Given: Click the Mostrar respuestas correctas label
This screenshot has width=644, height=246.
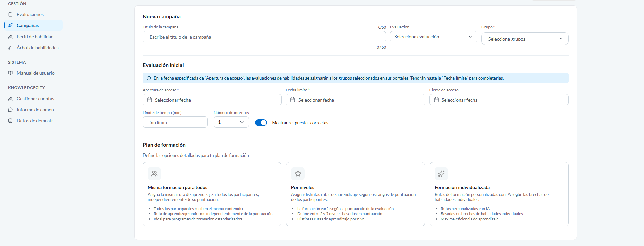Looking at the screenshot, I should [x=300, y=123].
